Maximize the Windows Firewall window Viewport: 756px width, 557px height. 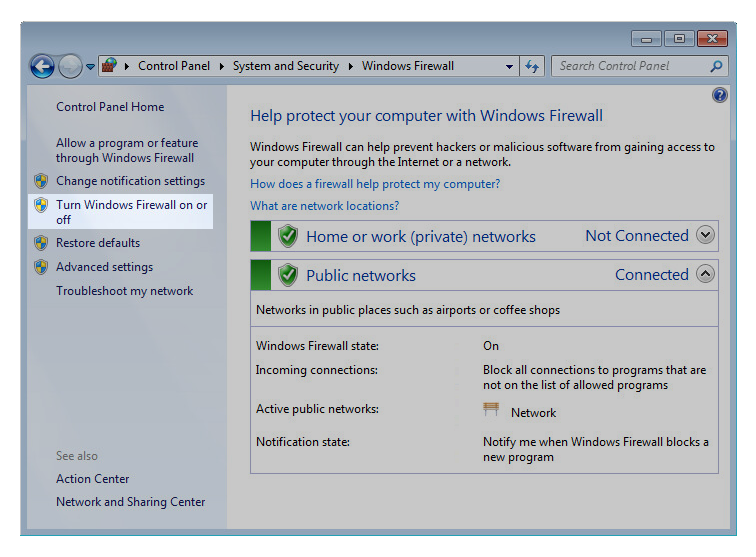679,39
